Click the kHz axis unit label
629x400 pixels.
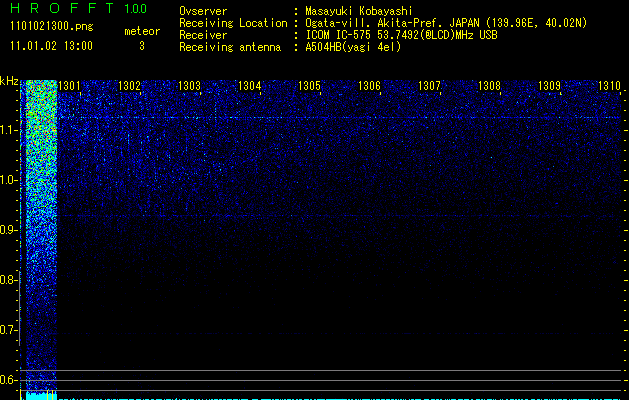pos(9,81)
